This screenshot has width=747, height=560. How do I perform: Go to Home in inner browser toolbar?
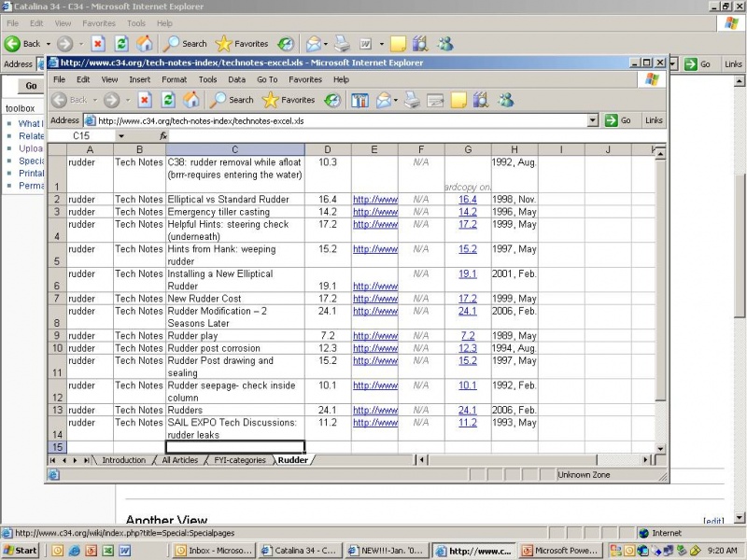point(191,100)
